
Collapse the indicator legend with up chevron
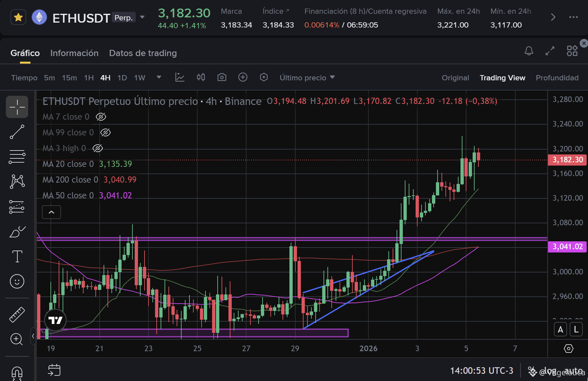(51, 212)
